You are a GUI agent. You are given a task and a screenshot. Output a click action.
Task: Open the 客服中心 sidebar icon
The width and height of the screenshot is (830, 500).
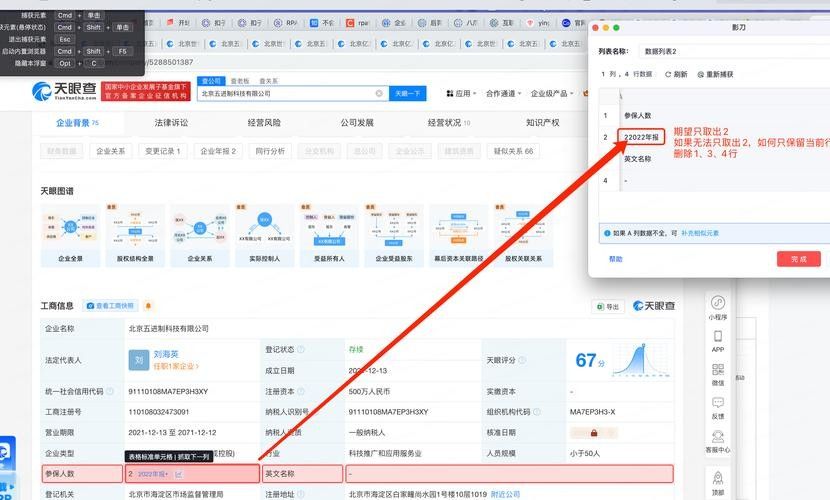pos(718,441)
